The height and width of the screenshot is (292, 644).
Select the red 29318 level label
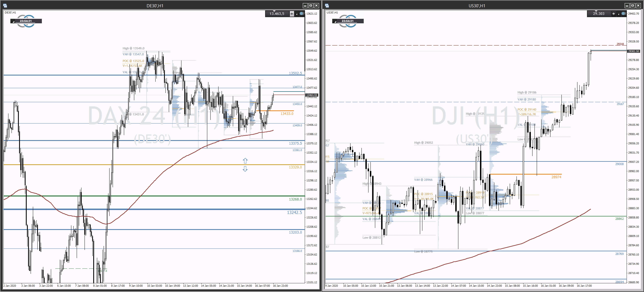[x=620, y=44]
